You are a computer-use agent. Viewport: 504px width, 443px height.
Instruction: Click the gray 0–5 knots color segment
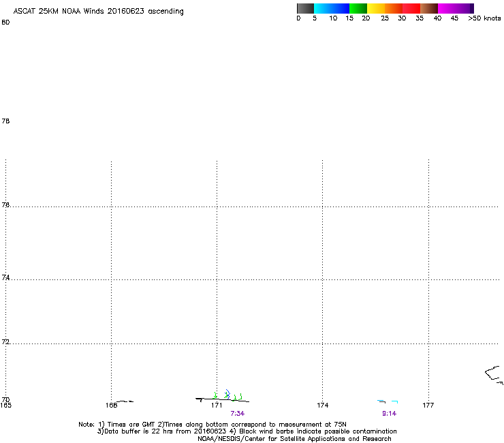(x=305, y=8)
